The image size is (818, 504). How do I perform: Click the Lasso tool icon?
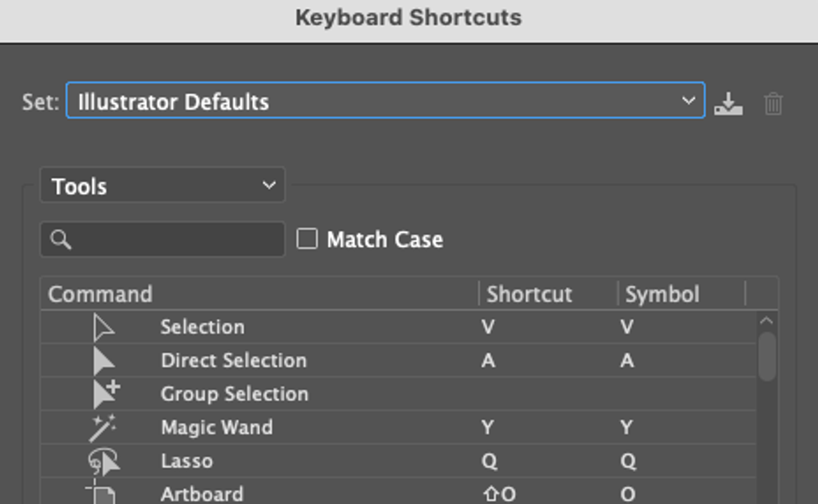coord(103,461)
